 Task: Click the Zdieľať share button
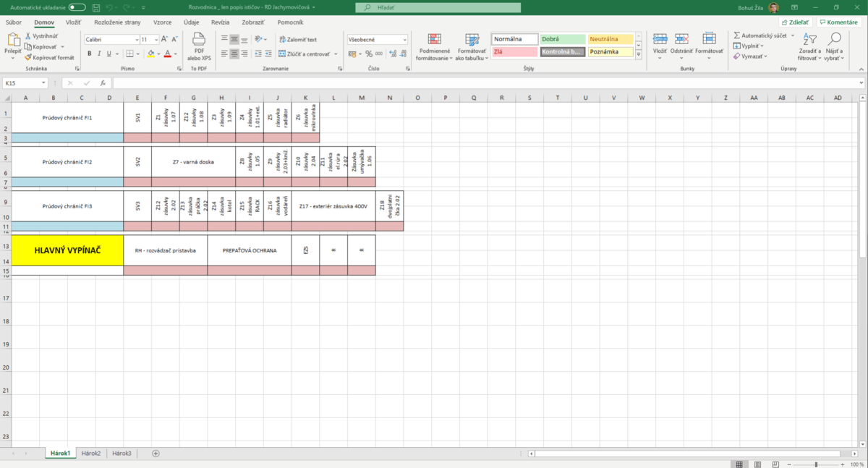pos(795,22)
